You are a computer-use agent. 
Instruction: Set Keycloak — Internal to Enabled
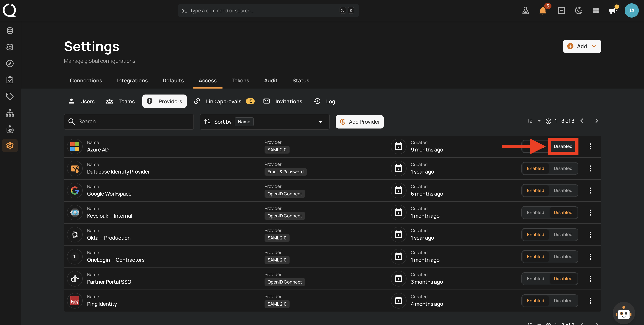pyautogui.click(x=535, y=213)
